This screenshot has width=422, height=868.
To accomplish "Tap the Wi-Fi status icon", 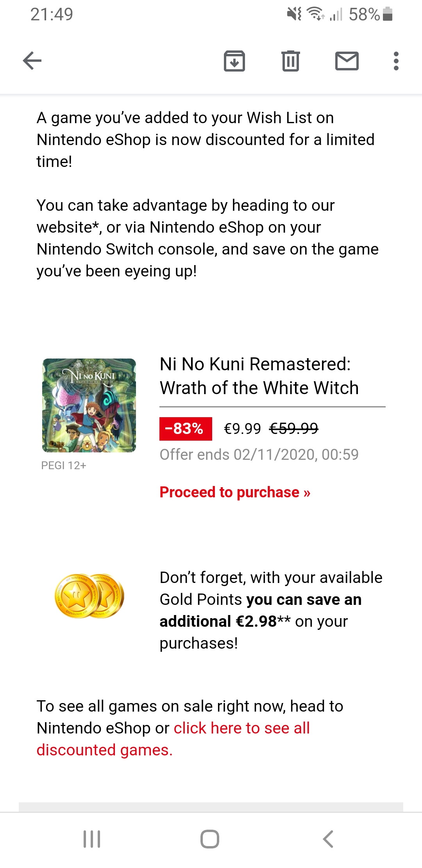I will tap(315, 14).
